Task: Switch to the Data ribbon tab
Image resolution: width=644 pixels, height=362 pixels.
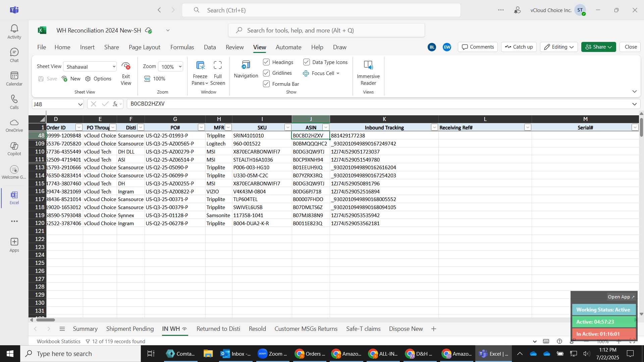Action: coord(210,47)
